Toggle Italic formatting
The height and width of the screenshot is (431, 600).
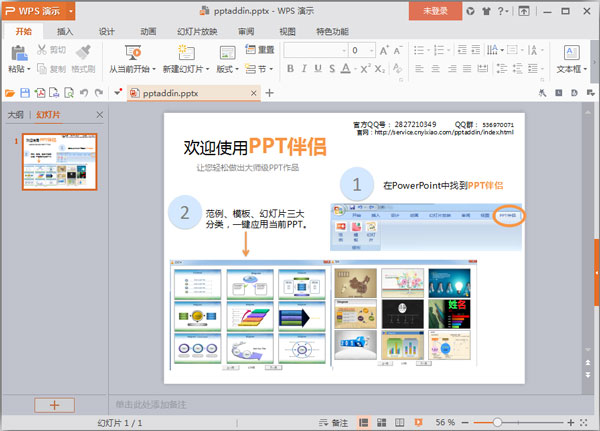point(304,69)
